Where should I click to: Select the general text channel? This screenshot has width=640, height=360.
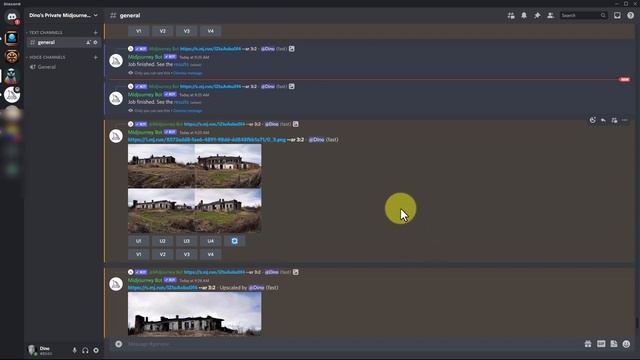[63, 42]
